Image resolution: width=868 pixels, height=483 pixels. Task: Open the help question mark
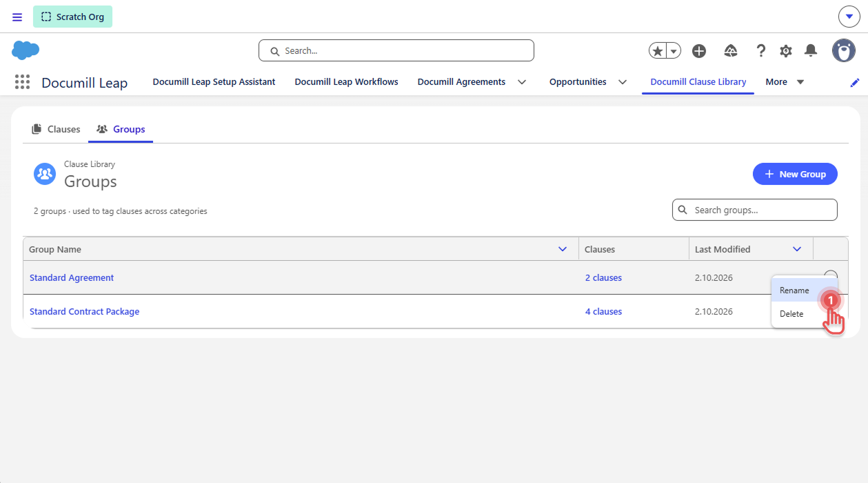pos(761,50)
